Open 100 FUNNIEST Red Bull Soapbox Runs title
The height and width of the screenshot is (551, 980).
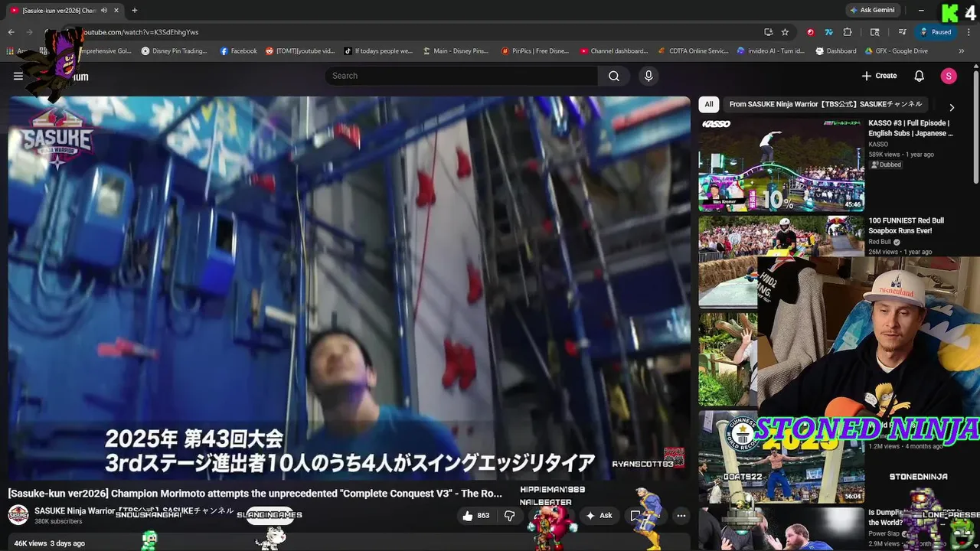click(x=906, y=225)
